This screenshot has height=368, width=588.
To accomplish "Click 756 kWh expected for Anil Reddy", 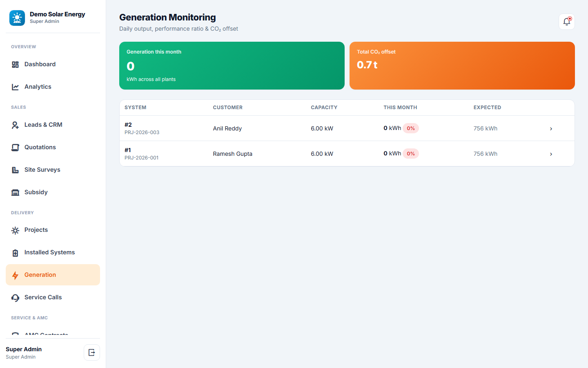I will (486, 128).
